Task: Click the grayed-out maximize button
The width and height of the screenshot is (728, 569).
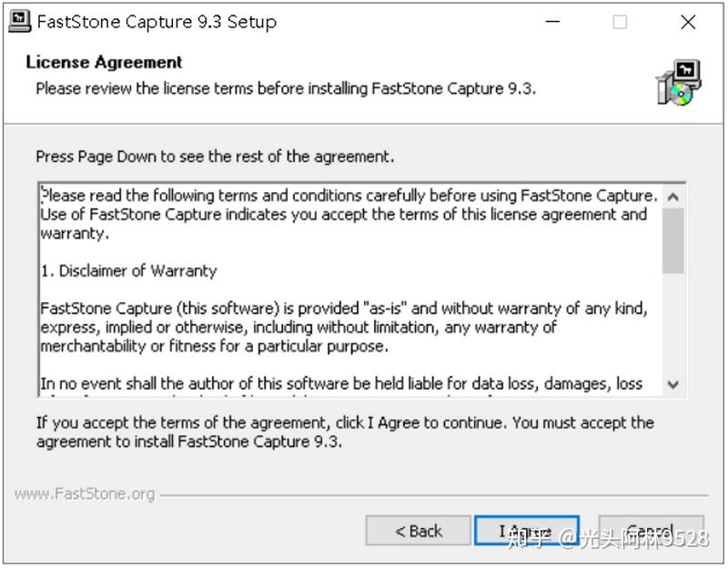Action: (620, 22)
